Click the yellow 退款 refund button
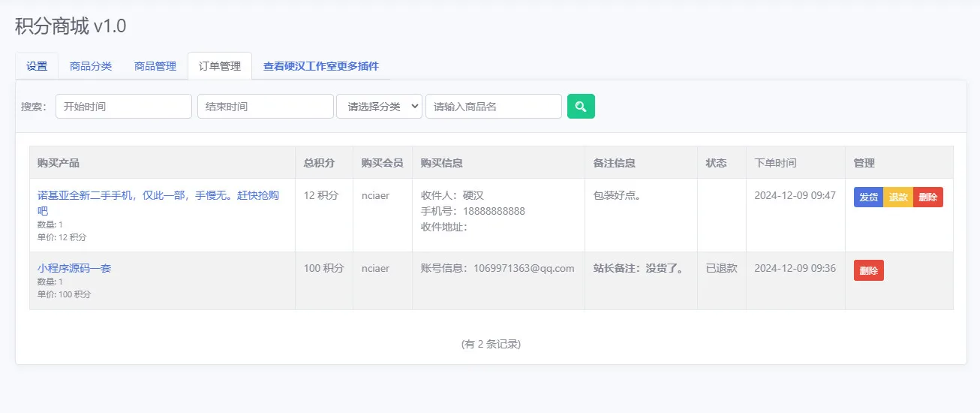 point(898,197)
